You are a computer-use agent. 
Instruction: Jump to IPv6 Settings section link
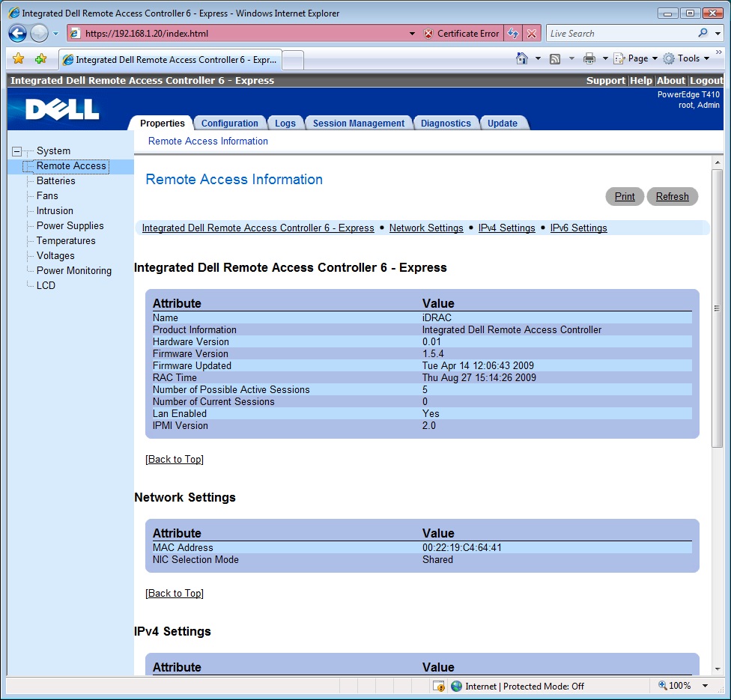coord(578,228)
